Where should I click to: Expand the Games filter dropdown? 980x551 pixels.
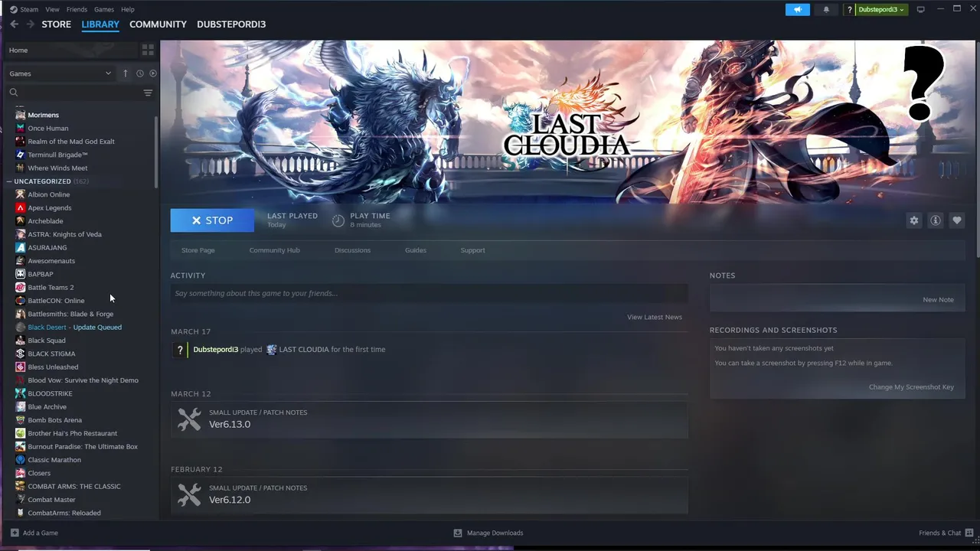pyautogui.click(x=60, y=73)
